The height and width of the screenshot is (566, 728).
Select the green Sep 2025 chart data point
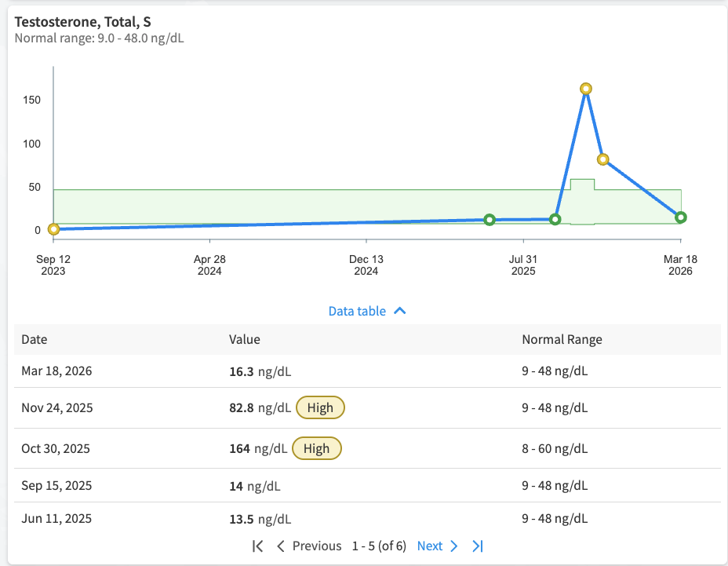pos(555,219)
